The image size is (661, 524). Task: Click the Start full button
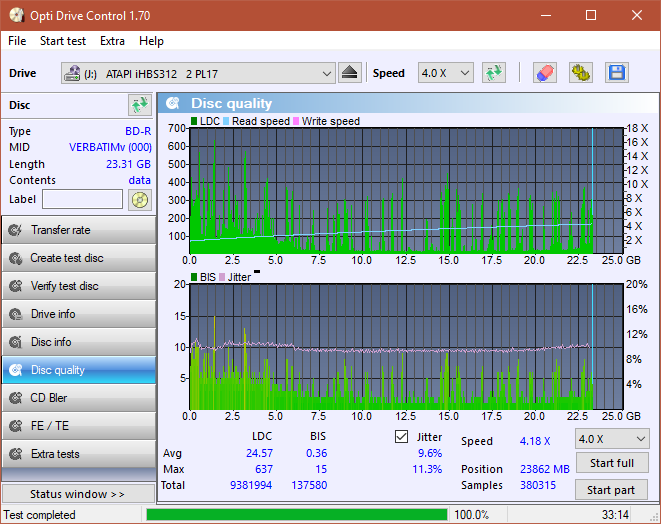coord(612,463)
